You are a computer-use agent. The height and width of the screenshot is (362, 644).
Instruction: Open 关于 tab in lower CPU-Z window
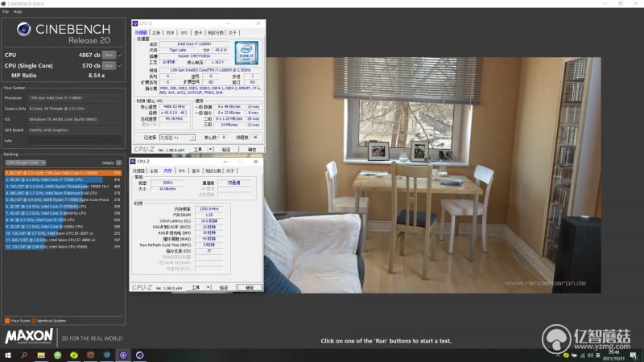click(230, 171)
